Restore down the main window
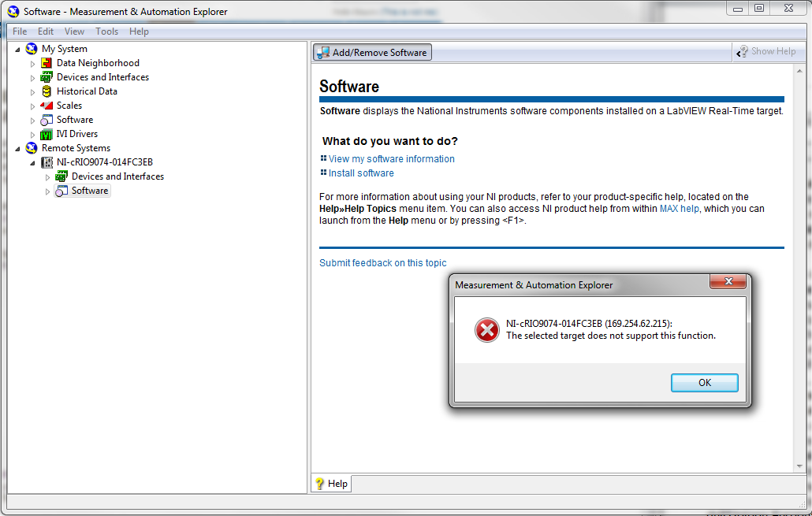812x516 pixels. point(759,9)
